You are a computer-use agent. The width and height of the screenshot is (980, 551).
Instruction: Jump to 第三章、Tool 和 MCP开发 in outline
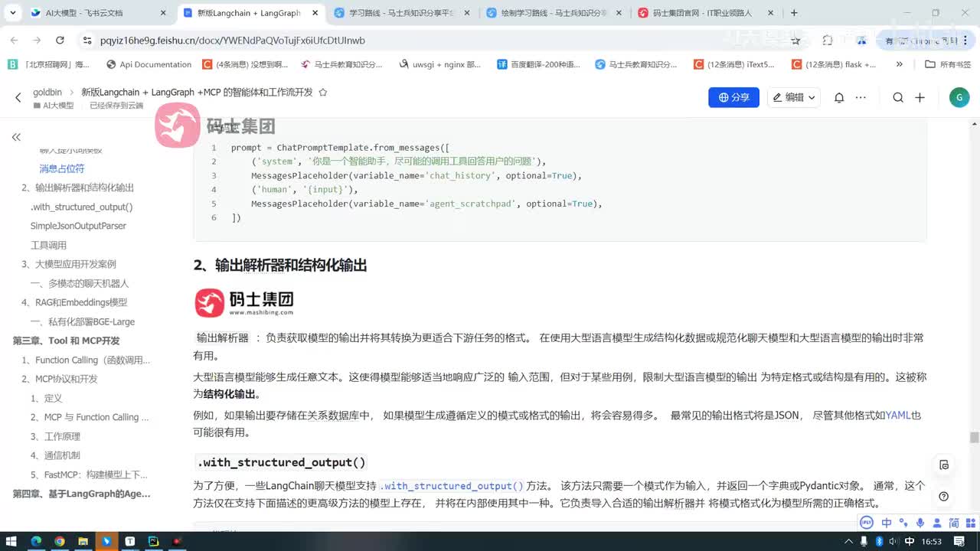pos(67,341)
